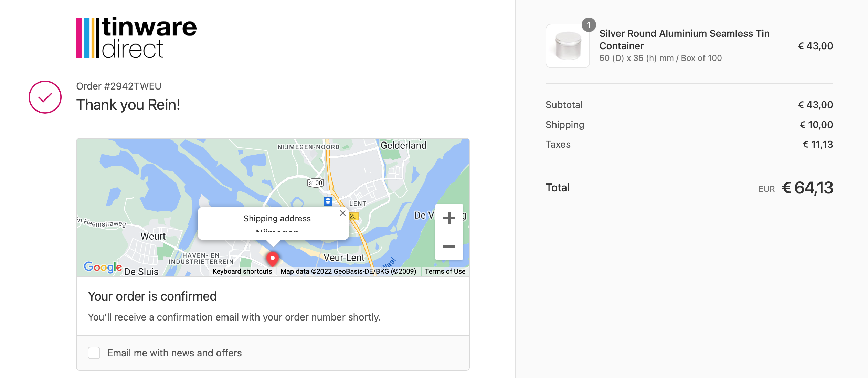The width and height of the screenshot is (868, 378).
Task: Click the Map data copyright text
Action: 348,271
